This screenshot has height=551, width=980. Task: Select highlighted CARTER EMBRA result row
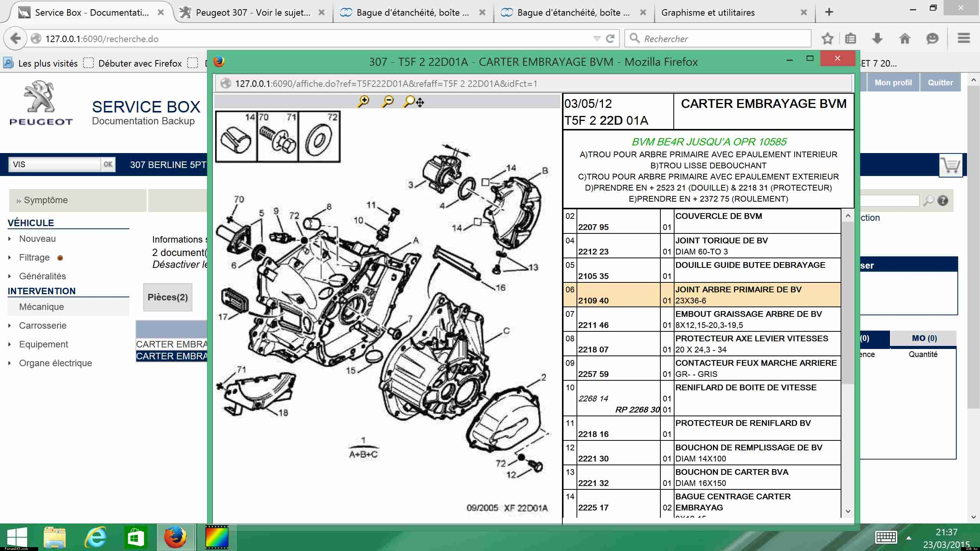172,356
